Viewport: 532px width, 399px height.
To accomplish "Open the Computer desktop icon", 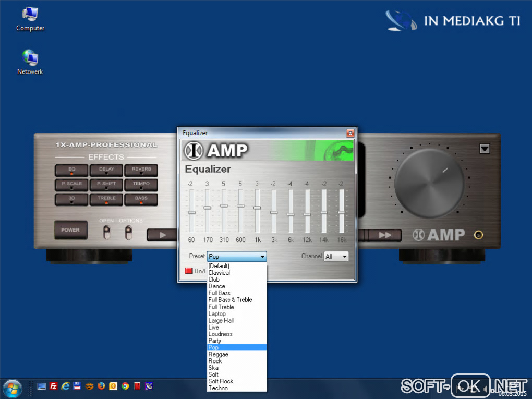I will (x=30, y=20).
